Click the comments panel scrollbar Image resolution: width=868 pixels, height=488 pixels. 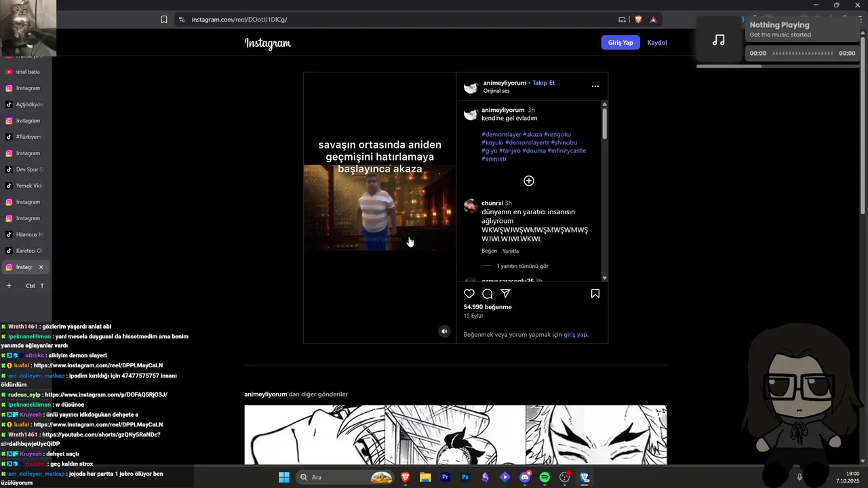(604, 123)
